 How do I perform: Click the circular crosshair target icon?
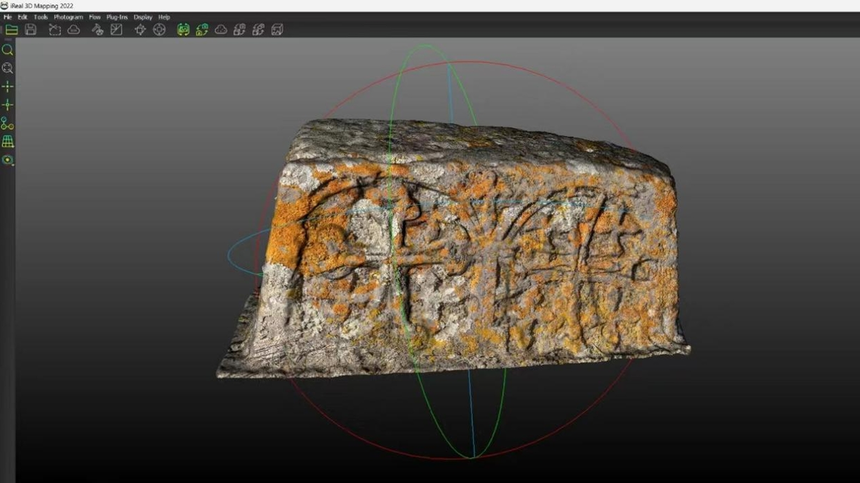tap(159, 30)
